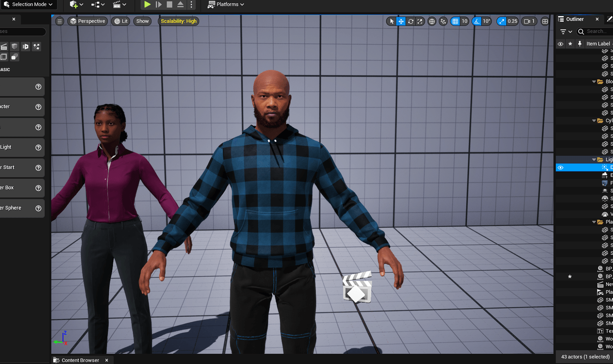This screenshot has width=613, height=364.
Task: Click the Place Actors search classes field
Action: coord(22,32)
